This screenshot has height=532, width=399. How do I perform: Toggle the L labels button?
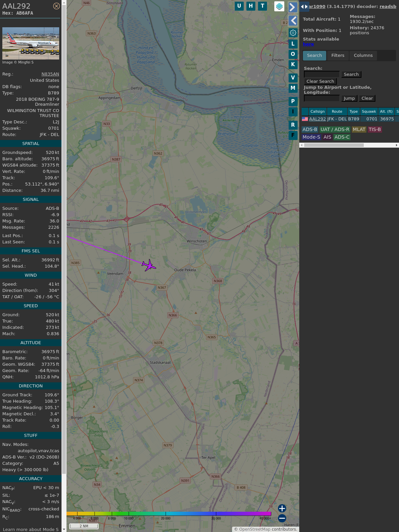(x=293, y=44)
